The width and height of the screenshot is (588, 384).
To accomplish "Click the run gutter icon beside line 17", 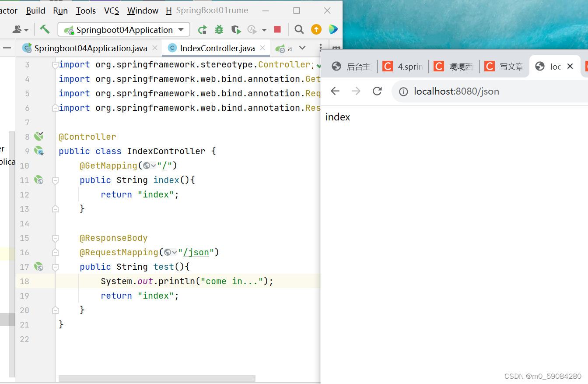I will click(38, 267).
